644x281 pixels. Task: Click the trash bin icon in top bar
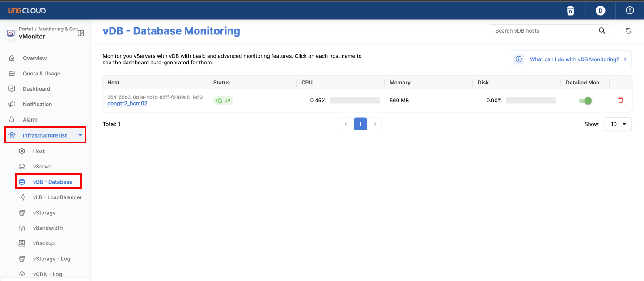(x=570, y=10)
